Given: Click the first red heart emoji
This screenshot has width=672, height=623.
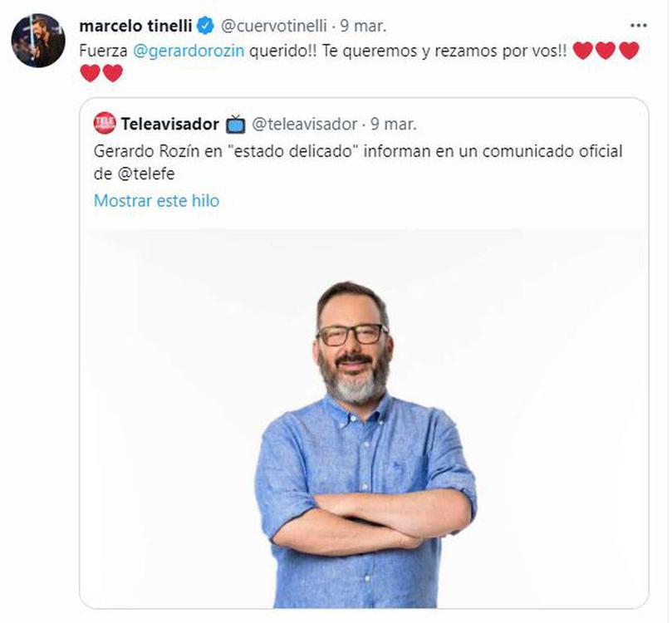Looking at the screenshot, I should coord(583,51).
